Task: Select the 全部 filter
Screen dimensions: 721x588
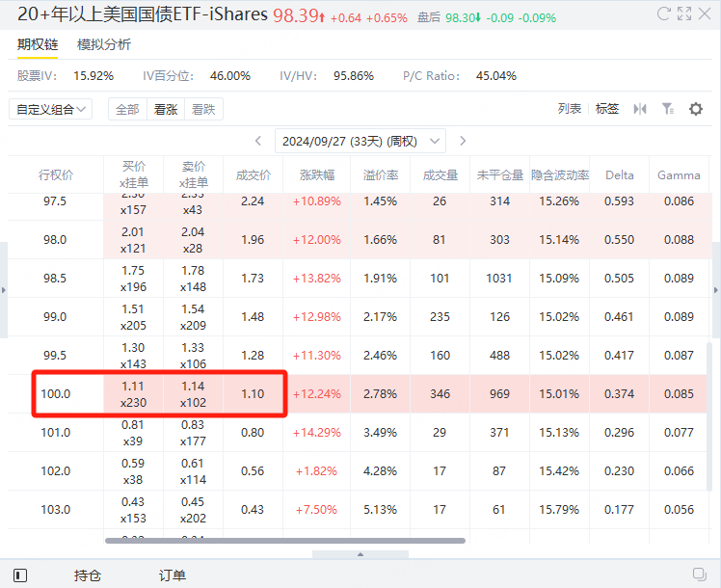Action: coord(127,110)
